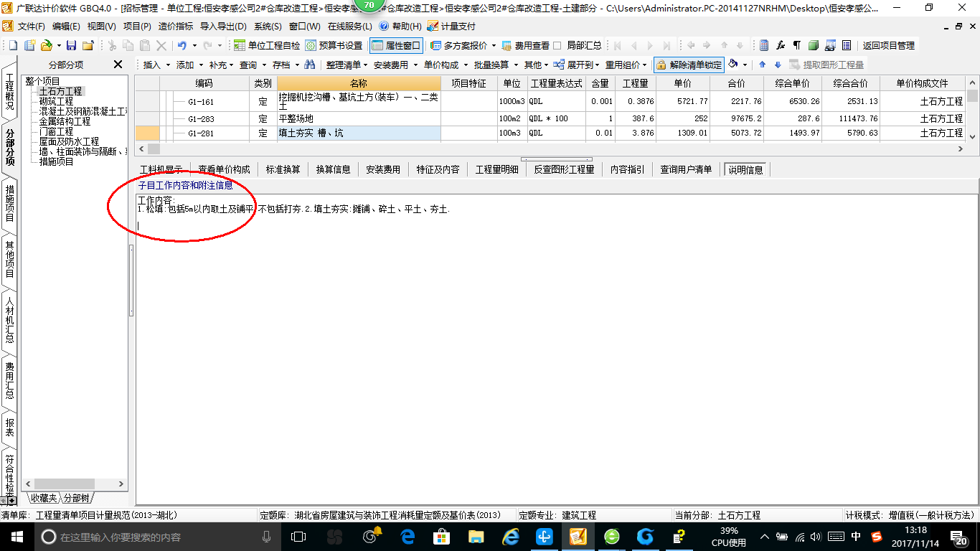Check the 局部汇总 checkbox
This screenshot has height=551, width=980.
click(x=557, y=45)
